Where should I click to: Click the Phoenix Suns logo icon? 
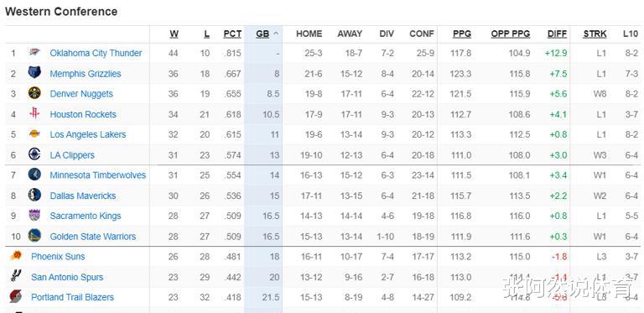point(16,256)
